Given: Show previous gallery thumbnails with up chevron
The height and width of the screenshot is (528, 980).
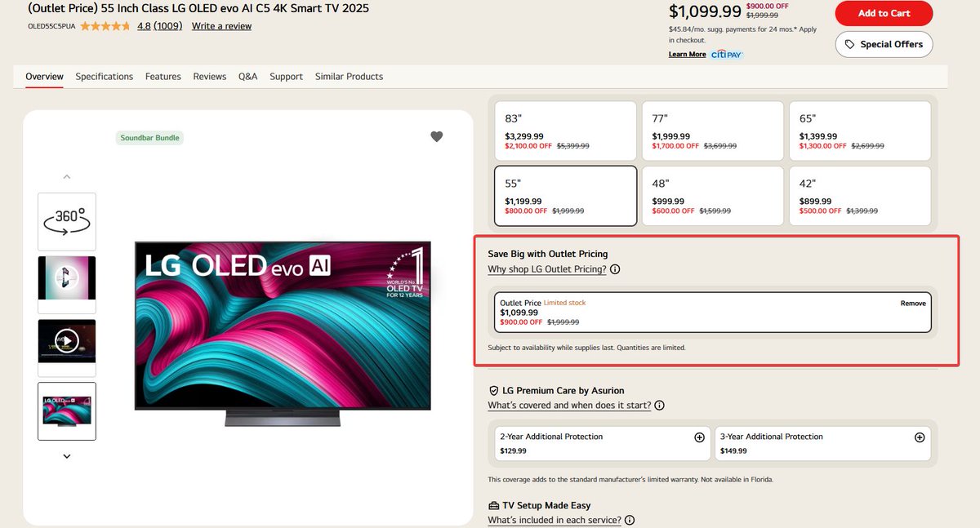Looking at the screenshot, I should pyautogui.click(x=67, y=176).
